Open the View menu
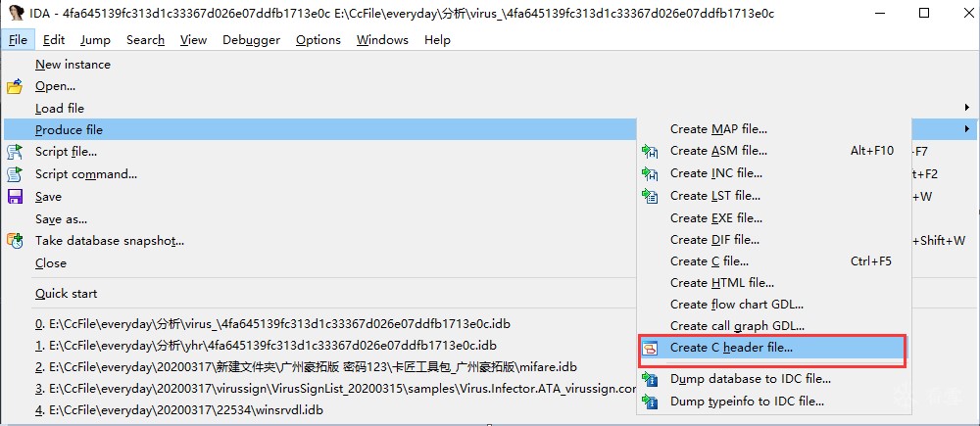The height and width of the screenshot is (426, 980). coord(193,40)
